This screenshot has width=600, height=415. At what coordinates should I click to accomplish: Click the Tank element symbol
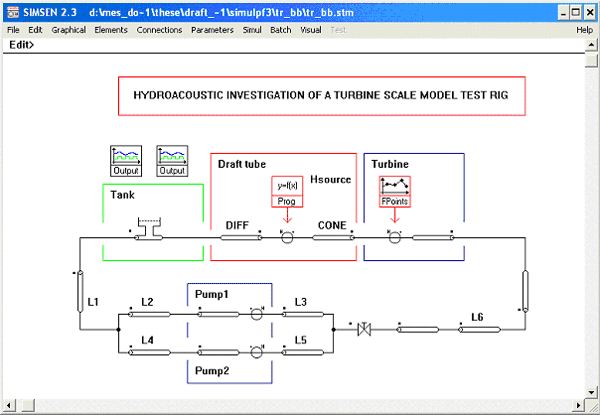[152, 229]
